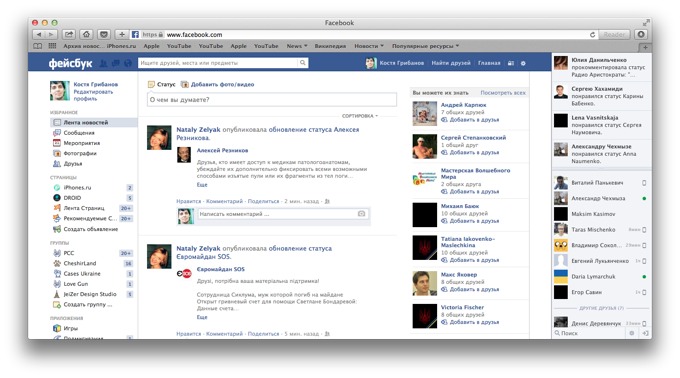Open privacy shortcuts lock icon
The width and height of the screenshot is (680, 378).
click(x=511, y=63)
